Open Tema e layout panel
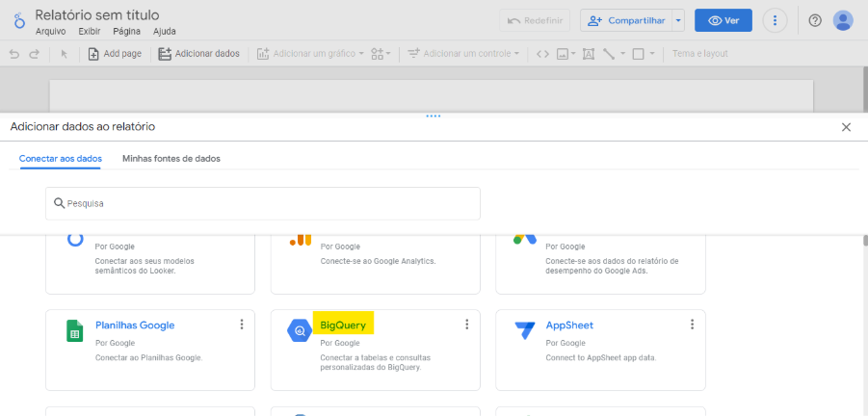The width and height of the screenshot is (868, 416). click(699, 54)
